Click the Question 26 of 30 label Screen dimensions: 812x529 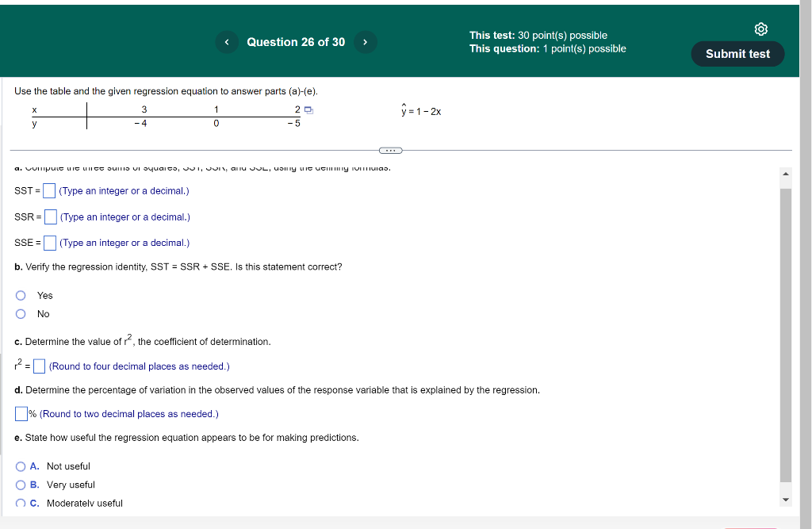point(296,42)
